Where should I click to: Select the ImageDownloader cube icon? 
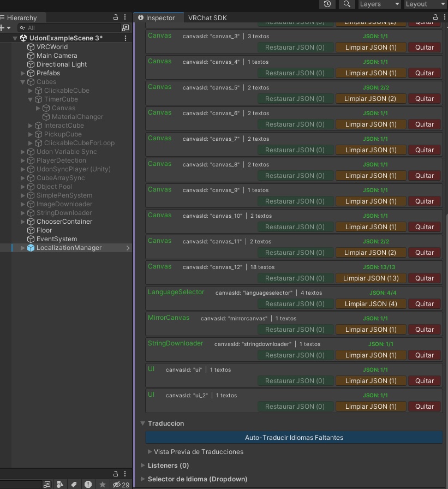click(31, 204)
